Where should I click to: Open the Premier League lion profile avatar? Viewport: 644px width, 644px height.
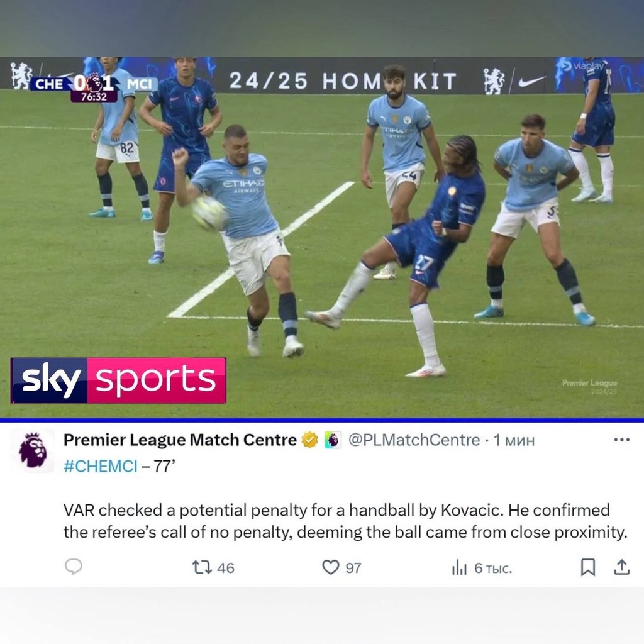(33, 450)
